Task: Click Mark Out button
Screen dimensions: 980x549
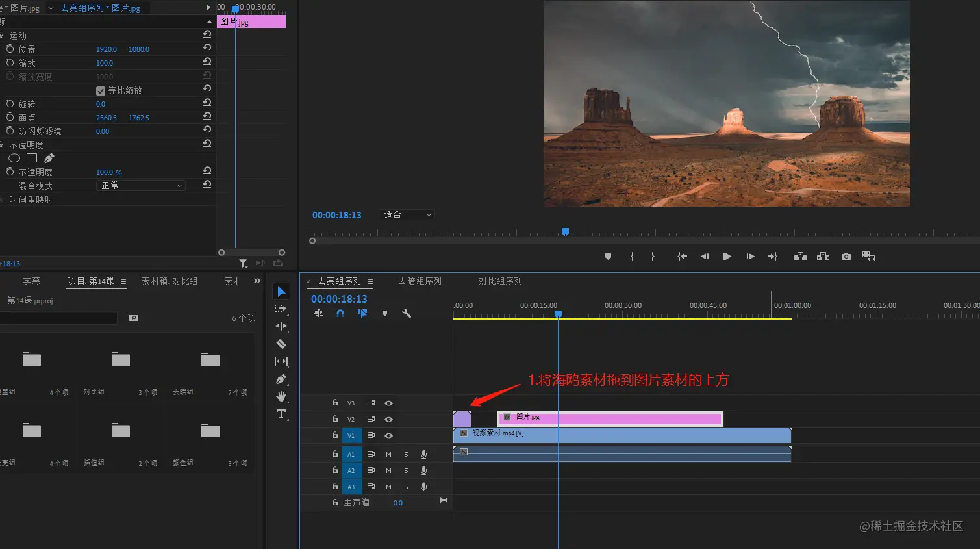Action: tap(653, 257)
